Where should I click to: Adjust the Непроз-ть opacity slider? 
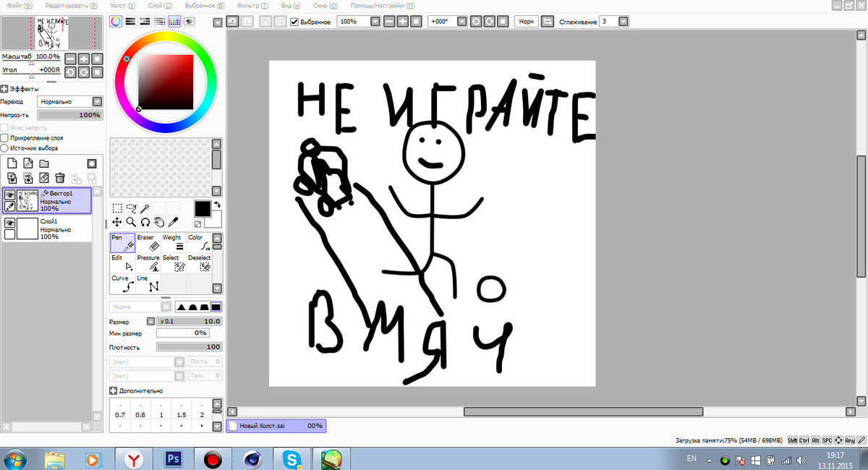pyautogui.click(x=69, y=114)
